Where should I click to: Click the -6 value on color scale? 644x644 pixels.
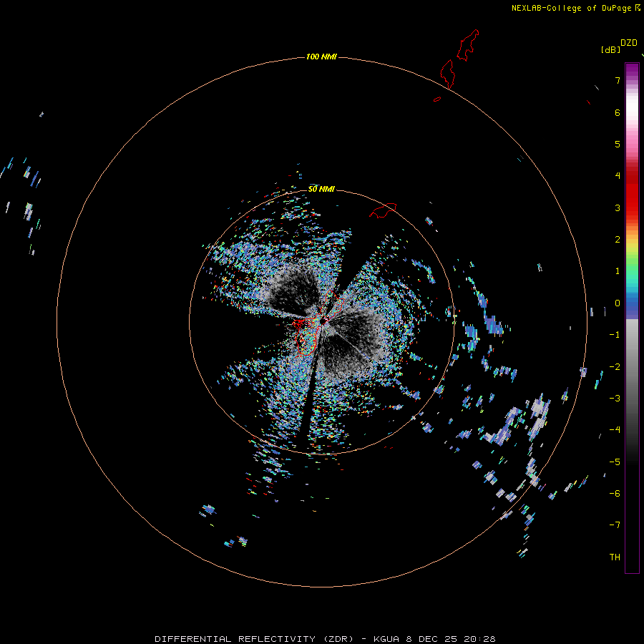coord(615,494)
